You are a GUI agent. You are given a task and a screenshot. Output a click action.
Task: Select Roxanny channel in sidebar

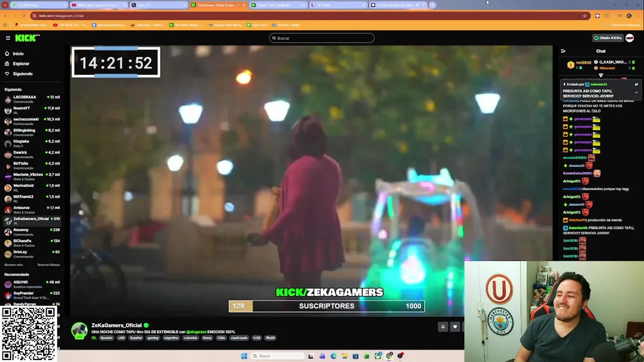(x=32, y=232)
